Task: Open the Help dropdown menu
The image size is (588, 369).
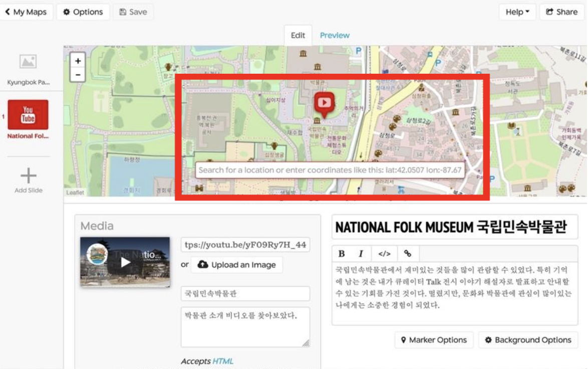Action: point(517,12)
